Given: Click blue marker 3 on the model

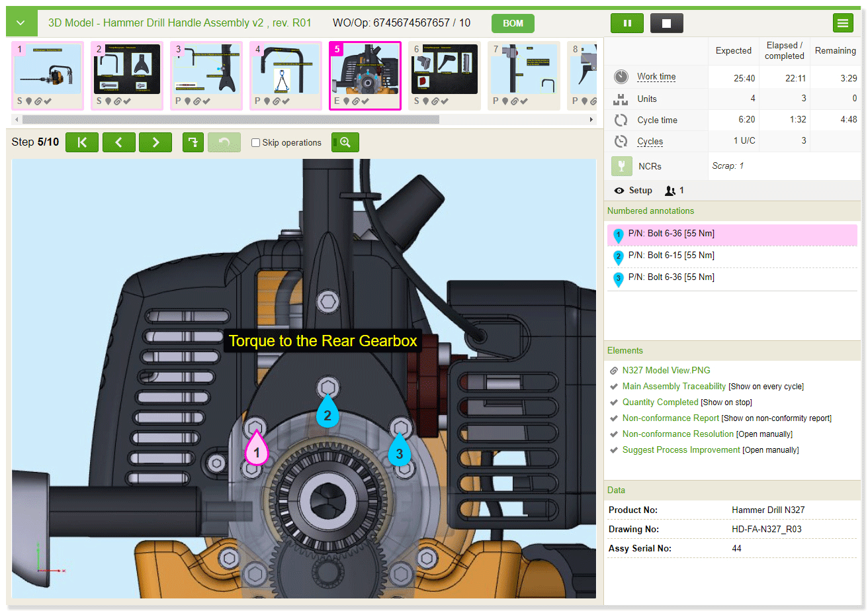Looking at the screenshot, I should 399,452.
